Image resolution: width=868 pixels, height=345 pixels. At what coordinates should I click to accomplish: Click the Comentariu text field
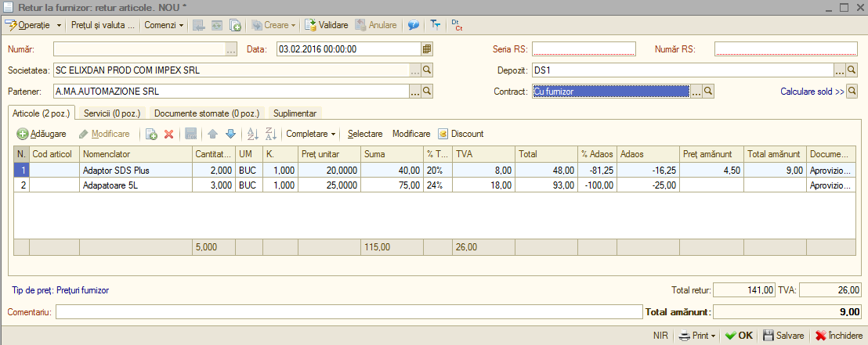[x=349, y=312]
